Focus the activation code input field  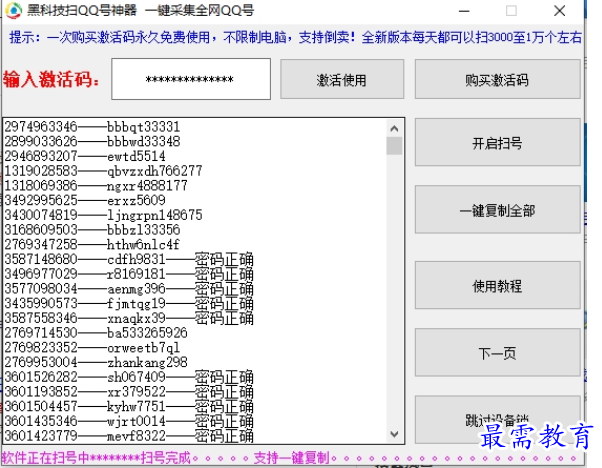(191, 79)
